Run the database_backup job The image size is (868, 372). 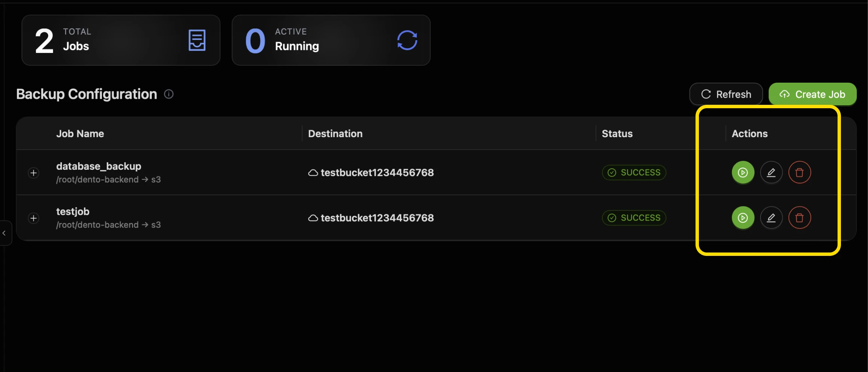[743, 172]
